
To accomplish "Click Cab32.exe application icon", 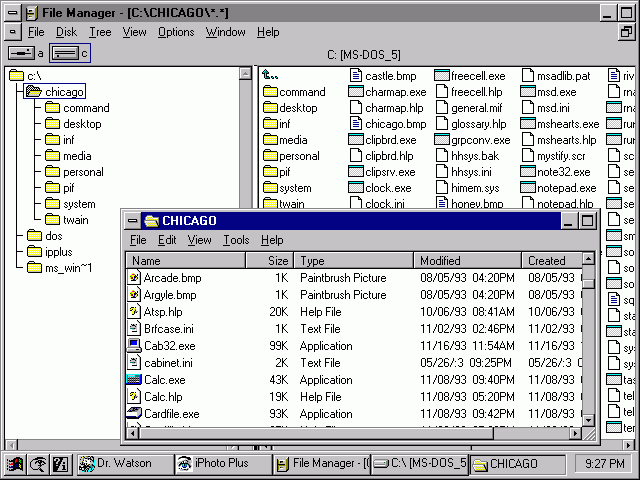I will click(x=133, y=346).
